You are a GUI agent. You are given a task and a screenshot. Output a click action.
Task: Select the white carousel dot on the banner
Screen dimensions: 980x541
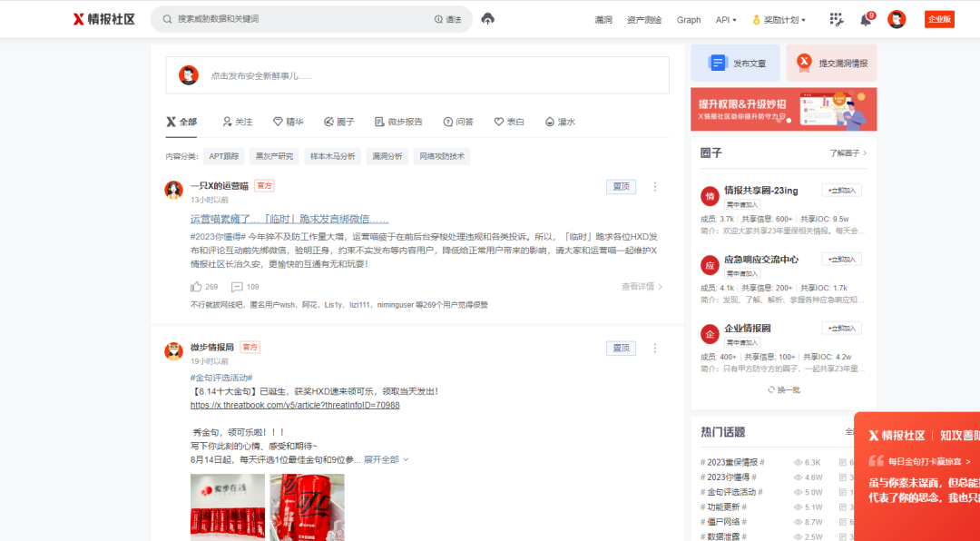pos(789,120)
